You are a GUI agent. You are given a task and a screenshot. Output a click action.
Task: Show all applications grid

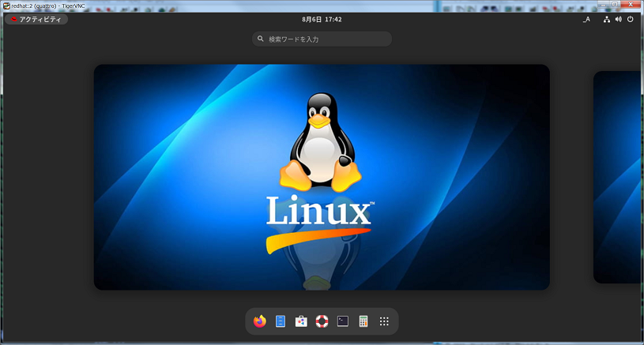[x=384, y=321]
